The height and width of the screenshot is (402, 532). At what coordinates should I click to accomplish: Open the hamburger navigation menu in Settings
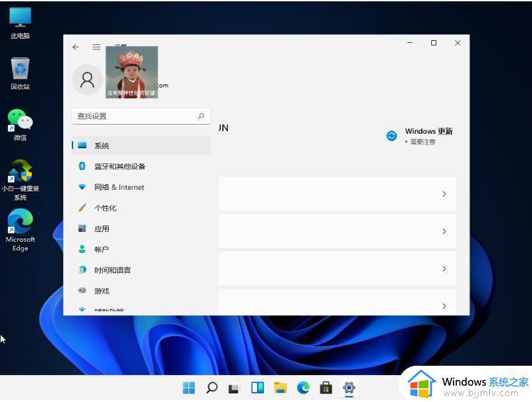tap(96, 47)
